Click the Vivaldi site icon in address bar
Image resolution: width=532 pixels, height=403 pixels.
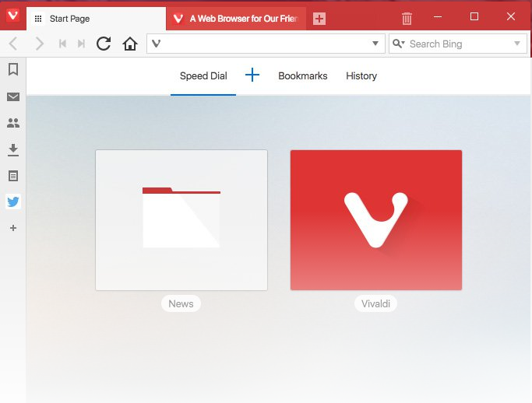(x=156, y=44)
